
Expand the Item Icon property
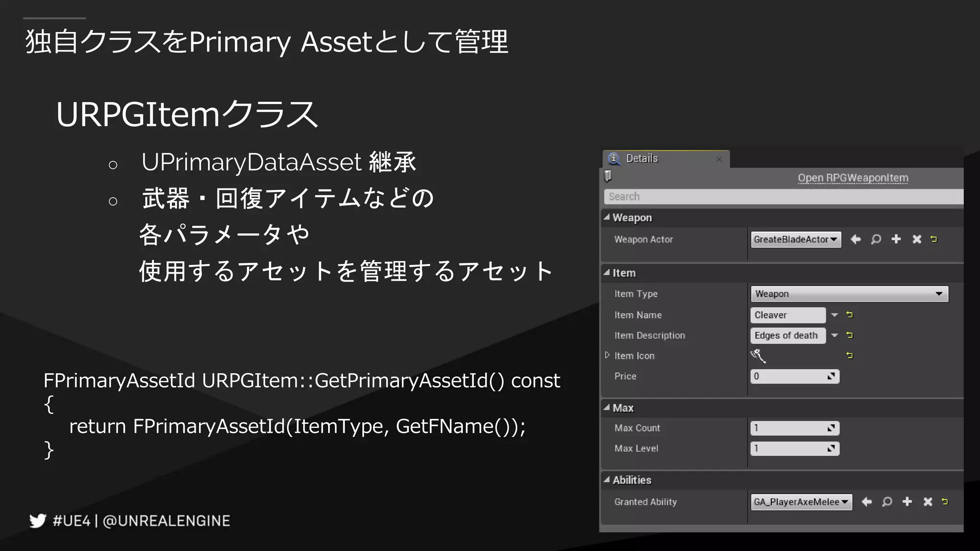pyautogui.click(x=607, y=355)
